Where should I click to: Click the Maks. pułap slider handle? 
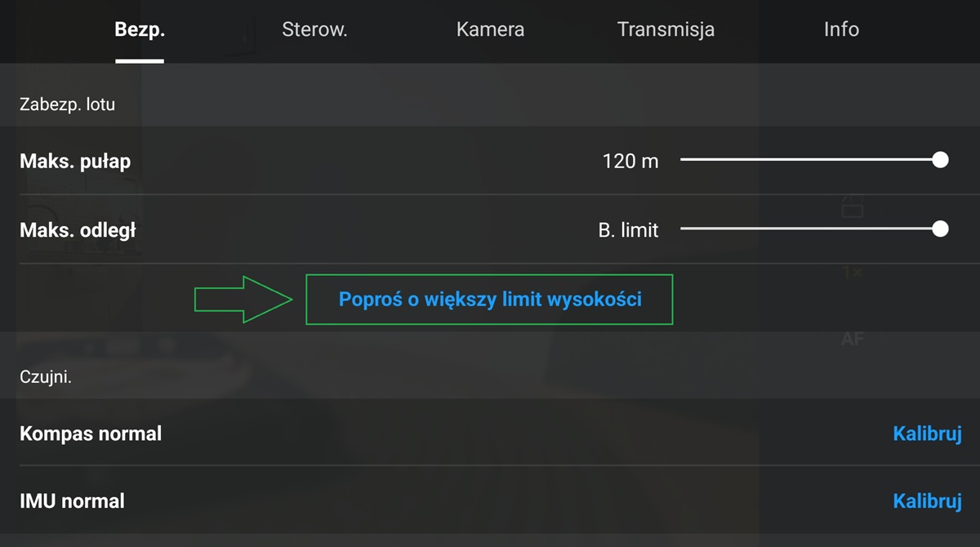(940, 160)
